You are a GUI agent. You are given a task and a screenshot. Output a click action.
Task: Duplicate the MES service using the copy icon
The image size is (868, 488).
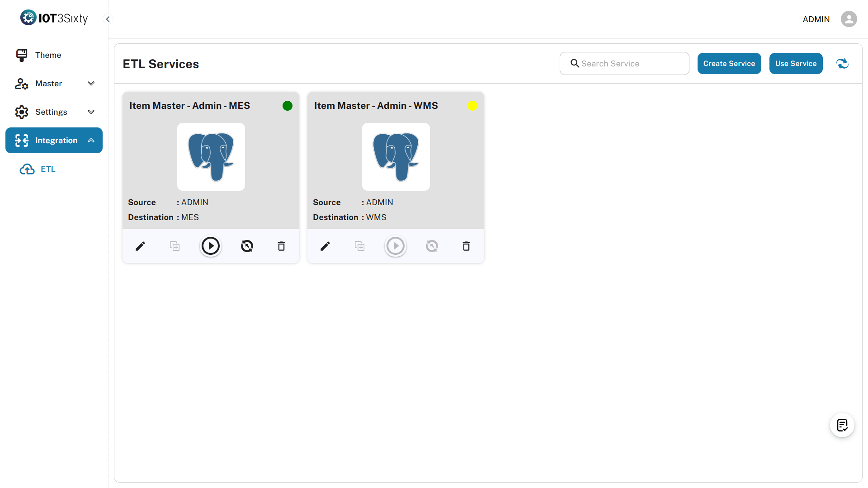(175, 246)
